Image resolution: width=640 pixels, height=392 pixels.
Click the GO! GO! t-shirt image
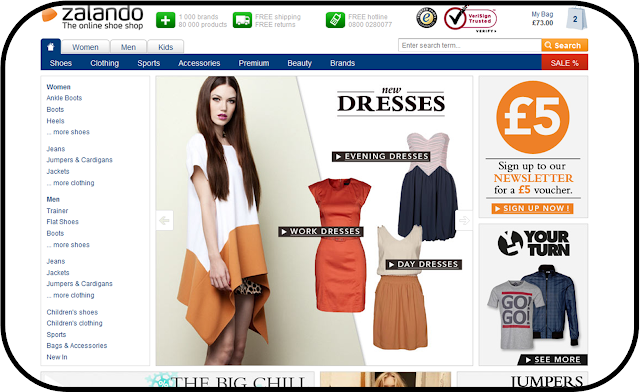point(515,314)
